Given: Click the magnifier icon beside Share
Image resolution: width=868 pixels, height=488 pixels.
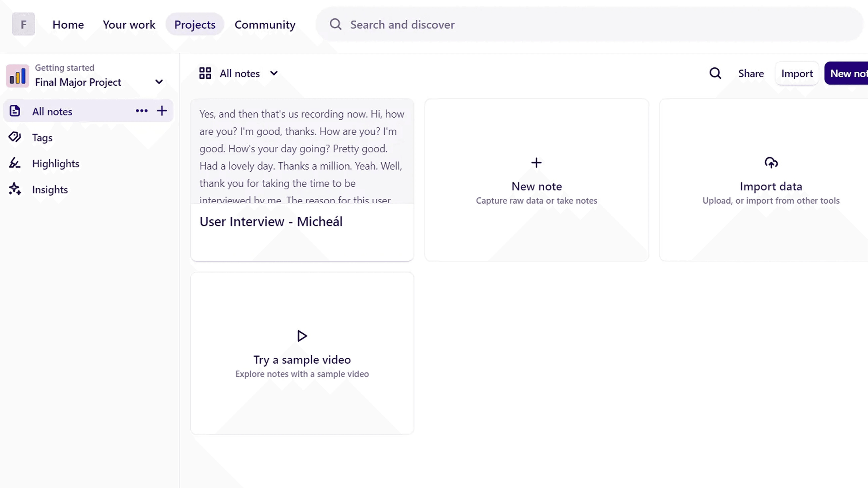Looking at the screenshot, I should 715,73.
